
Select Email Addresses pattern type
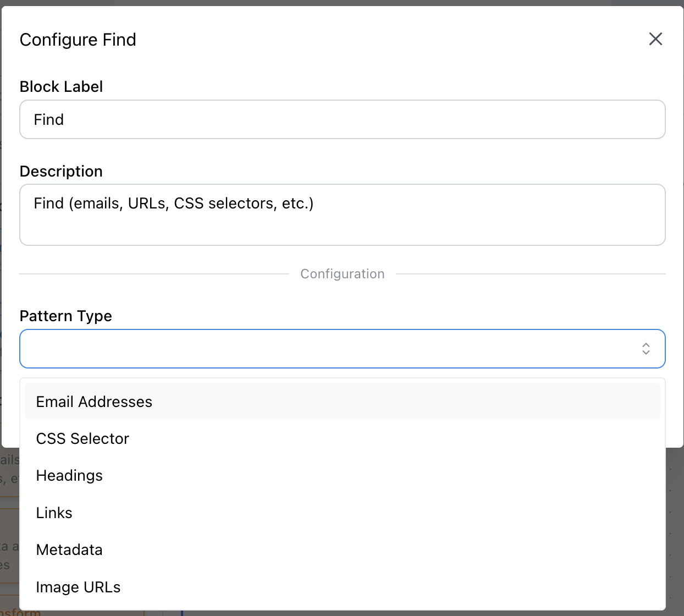click(x=94, y=402)
